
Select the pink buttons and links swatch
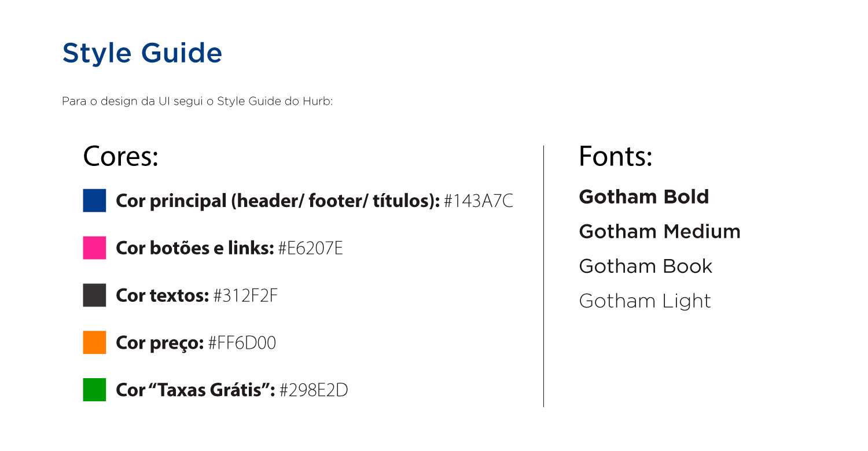(94, 247)
